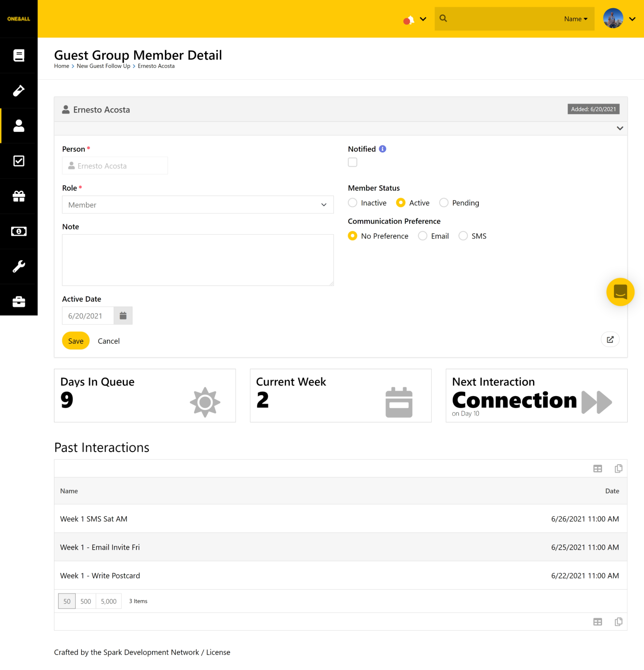Open the checkbox tasks sidebar icon
The height and width of the screenshot is (670, 644).
(19, 161)
